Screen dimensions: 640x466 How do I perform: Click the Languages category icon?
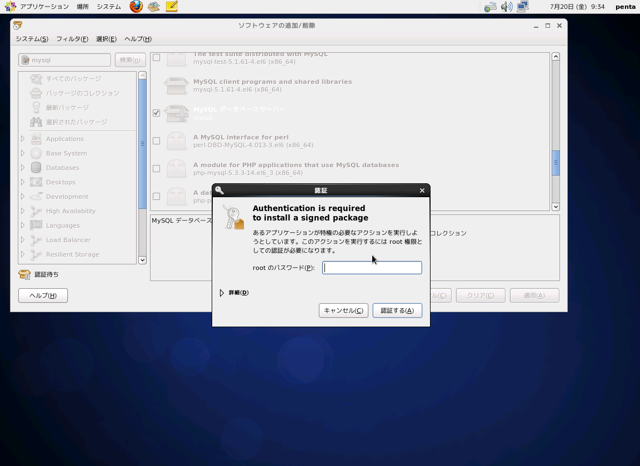tap(36, 225)
